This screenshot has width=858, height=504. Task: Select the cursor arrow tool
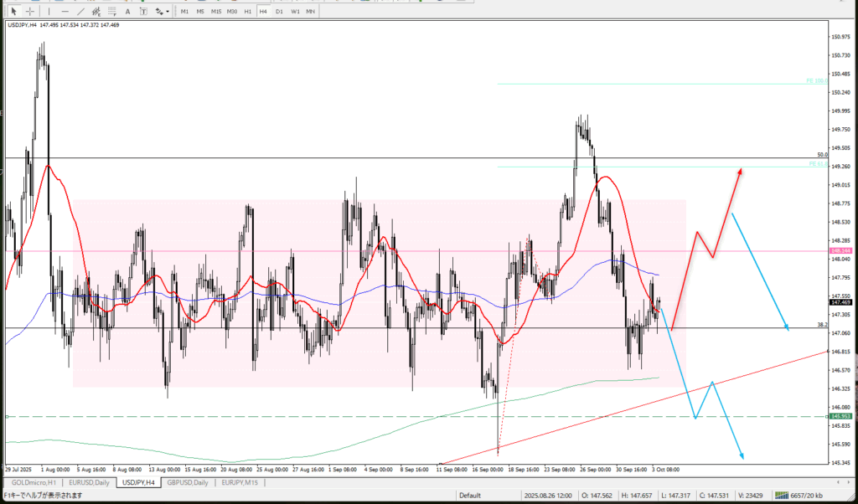(13, 11)
